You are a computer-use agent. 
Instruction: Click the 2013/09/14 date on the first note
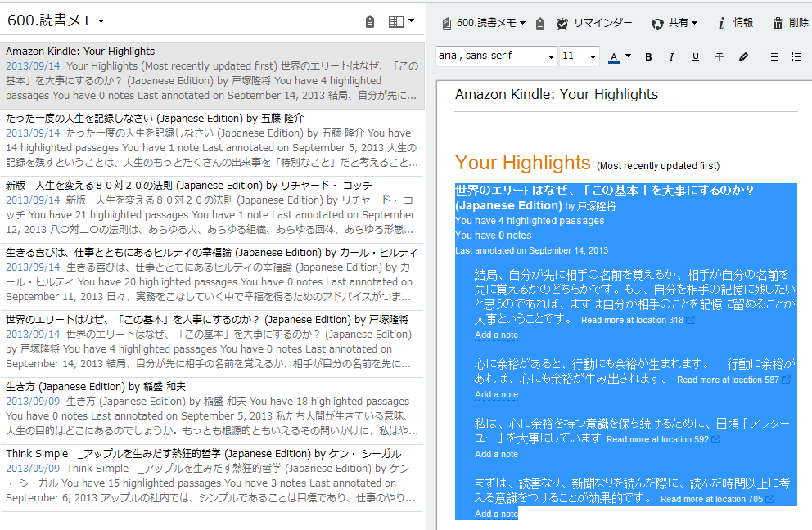pos(33,66)
